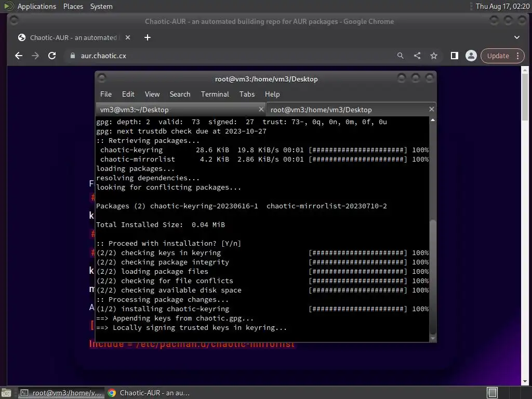Click terminal scrollbar up arrow
Viewport: 532px width, 399px height.
[433, 120]
